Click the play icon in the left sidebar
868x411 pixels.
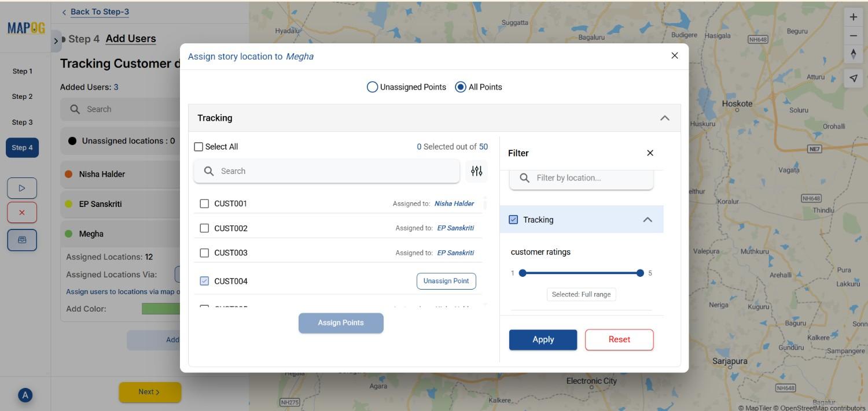pos(22,187)
